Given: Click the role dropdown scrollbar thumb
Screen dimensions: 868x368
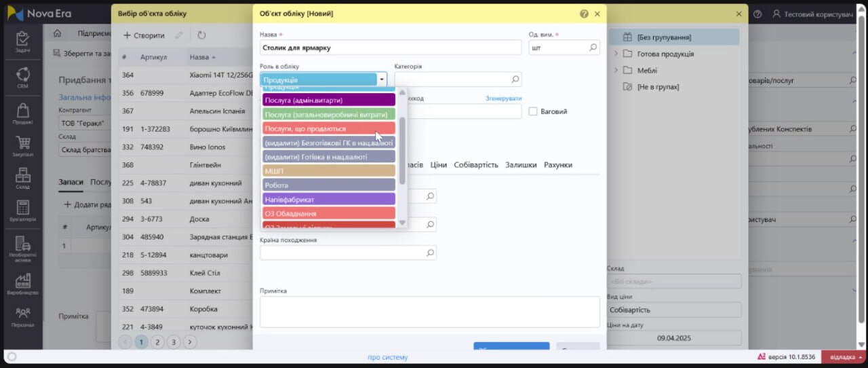Looking at the screenshot, I should tap(403, 150).
